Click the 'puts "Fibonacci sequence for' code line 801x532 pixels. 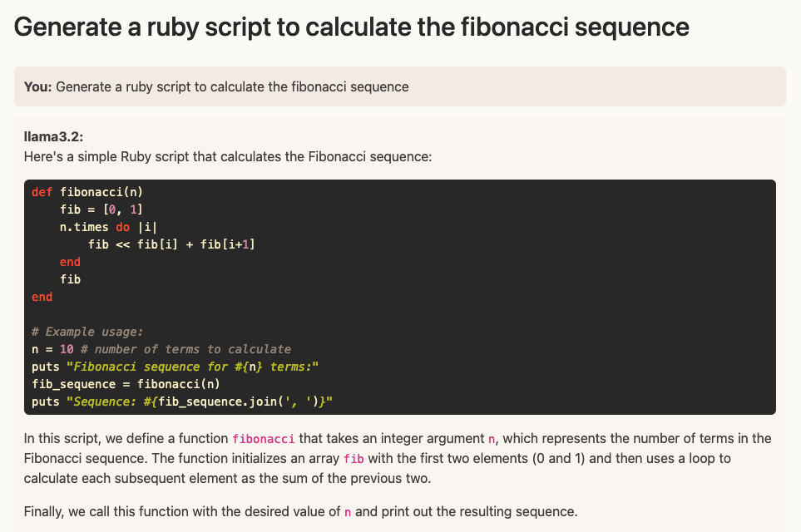point(175,367)
